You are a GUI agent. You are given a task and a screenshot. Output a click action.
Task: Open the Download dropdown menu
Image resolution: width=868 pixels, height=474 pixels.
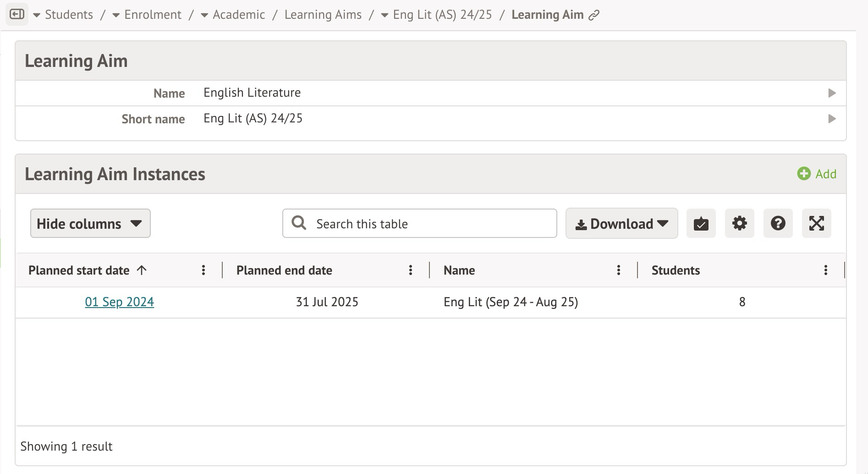(x=621, y=224)
